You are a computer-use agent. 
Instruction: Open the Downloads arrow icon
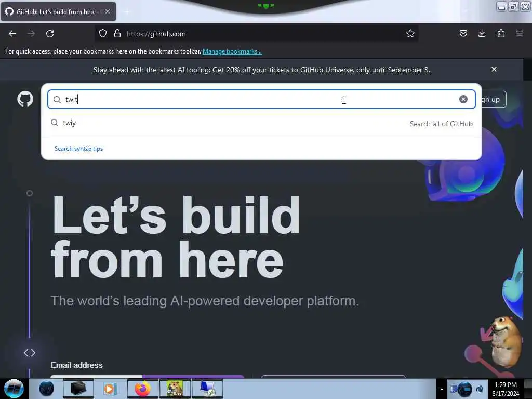(x=482, y=34)
